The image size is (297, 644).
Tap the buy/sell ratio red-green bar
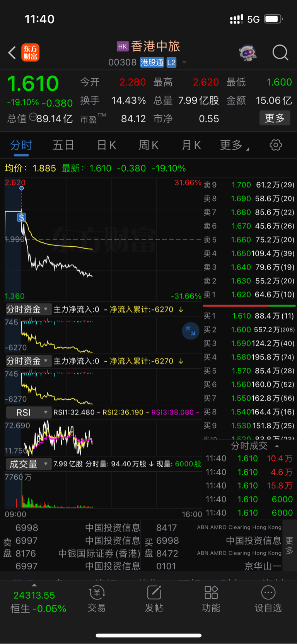point(249,306)
